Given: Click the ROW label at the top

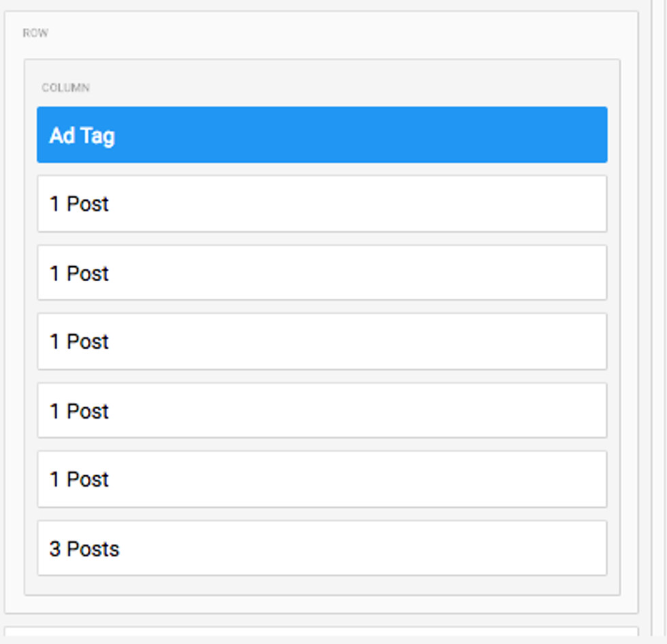Looking at the screenshot, I should [35, 33].
